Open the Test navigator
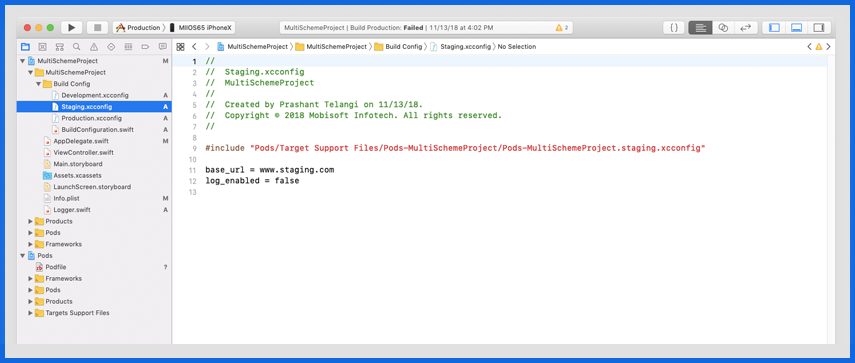The height and width of the screenshot is (363, 855). pyautogui.click(x=111, y=47)
